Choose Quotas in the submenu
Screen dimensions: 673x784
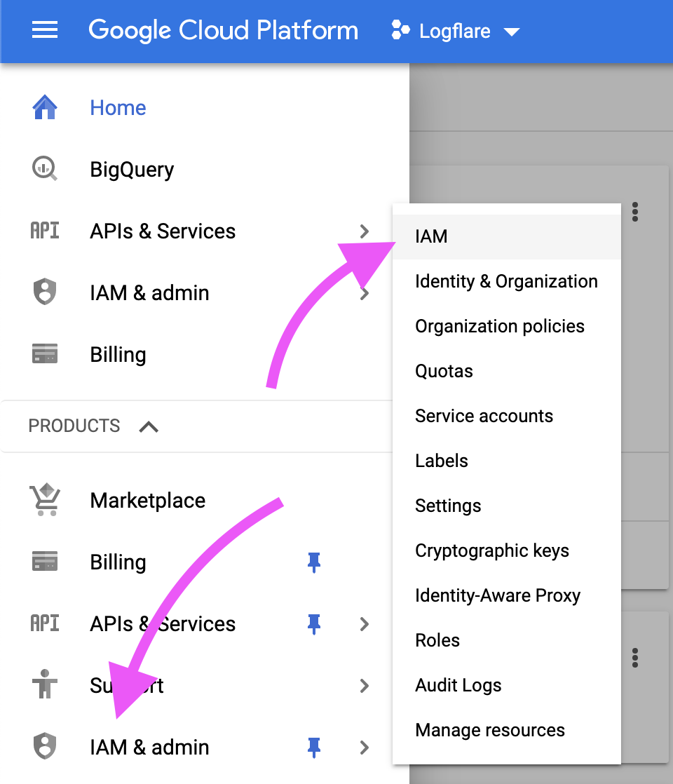coord(506,371)
